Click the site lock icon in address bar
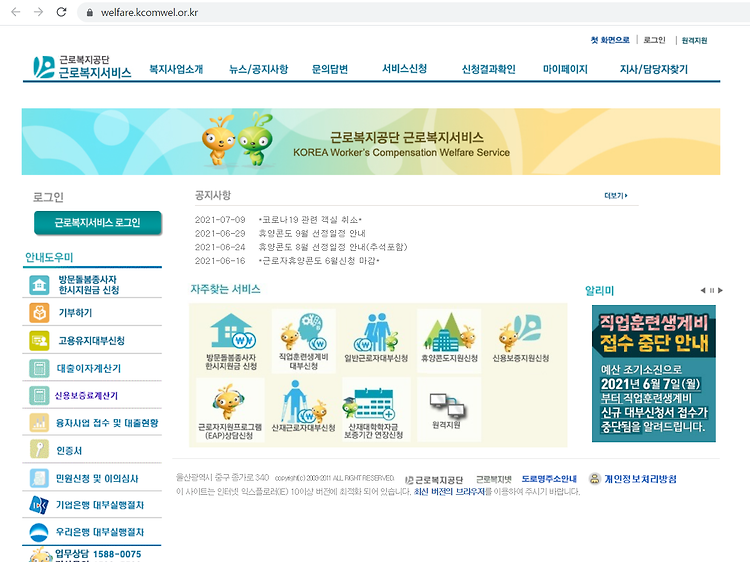 [x=89, y=12]
